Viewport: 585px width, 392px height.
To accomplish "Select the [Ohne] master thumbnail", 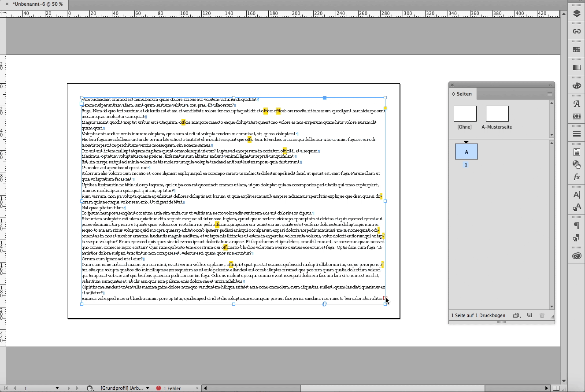I will click(x=465, y=114).
